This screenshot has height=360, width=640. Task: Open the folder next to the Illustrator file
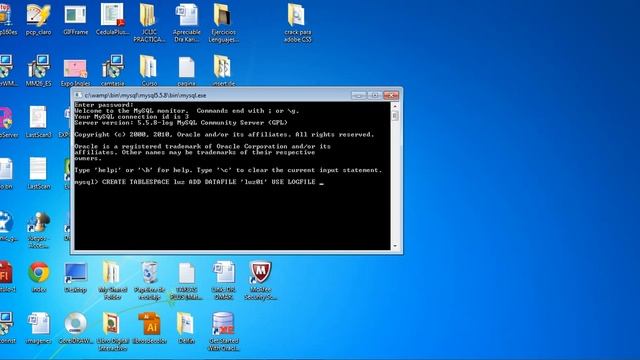(x=186, y=328)
